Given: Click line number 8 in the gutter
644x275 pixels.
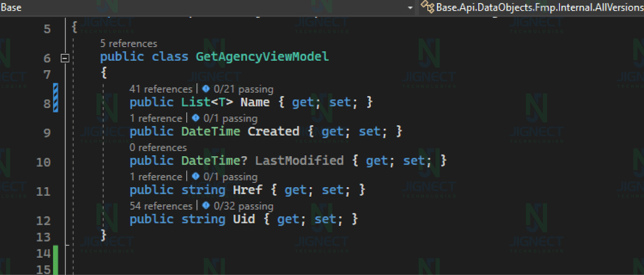Looking at the screenshot, I should [x=47, y=104].
